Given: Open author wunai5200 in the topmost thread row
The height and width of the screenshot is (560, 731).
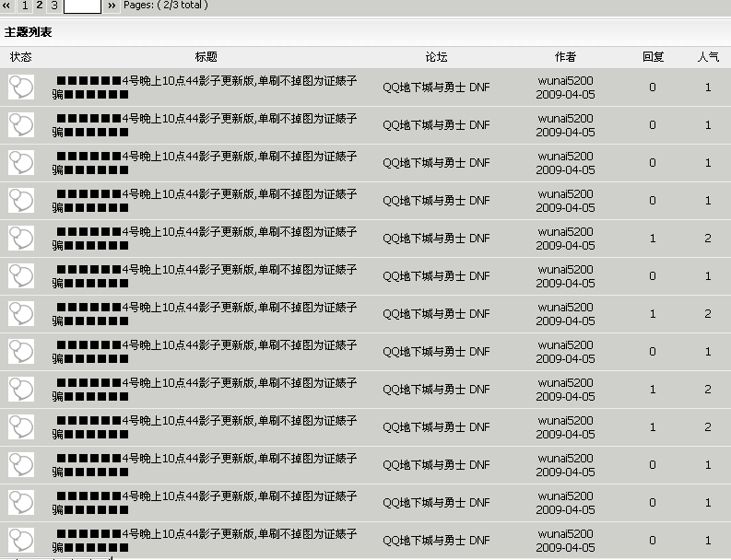Looking at the screenshot, I should pos(565,81).
